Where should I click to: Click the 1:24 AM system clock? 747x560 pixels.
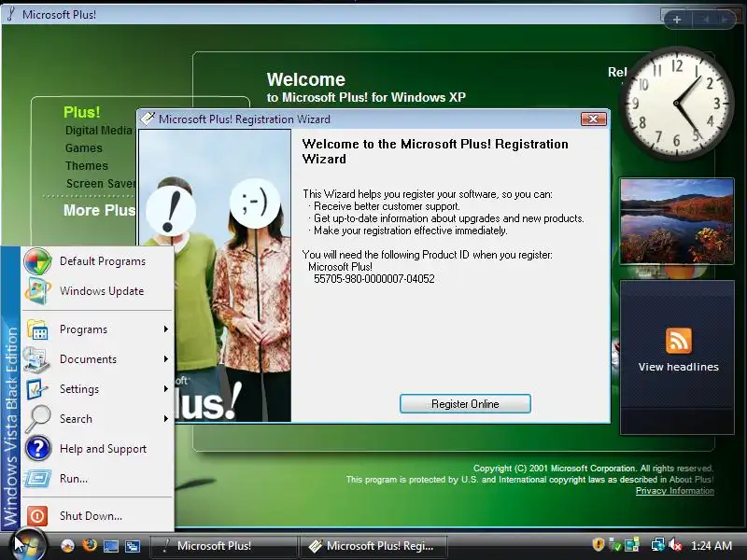tap(712, 546)
